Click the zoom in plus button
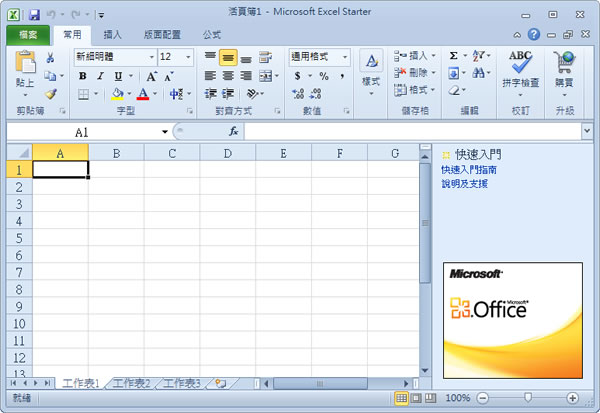 [x=572, y=398]
